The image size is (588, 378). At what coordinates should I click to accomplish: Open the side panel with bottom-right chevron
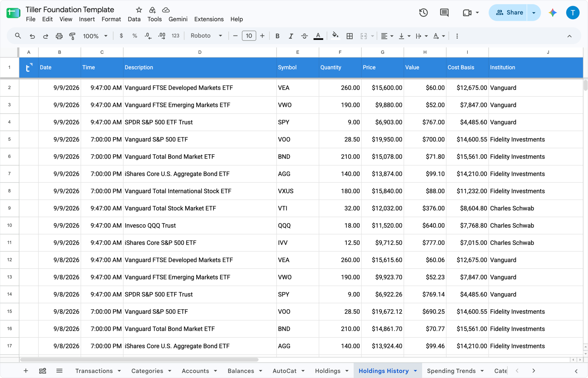pyautogui.click(x=576, y=371)
